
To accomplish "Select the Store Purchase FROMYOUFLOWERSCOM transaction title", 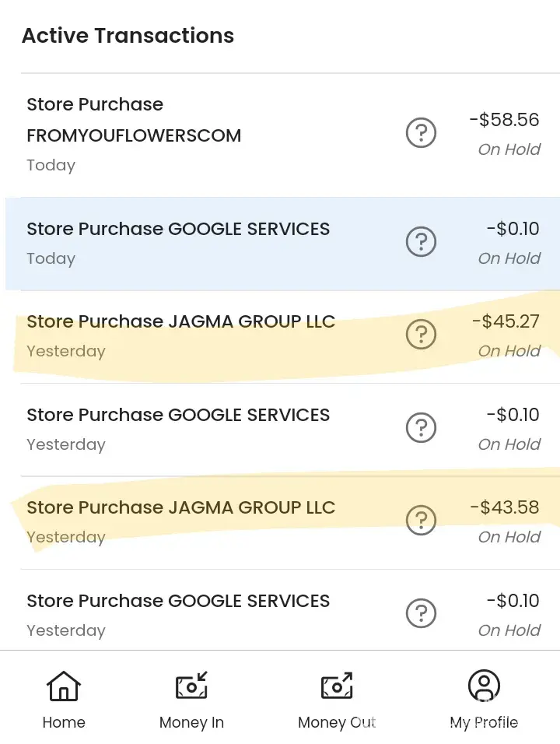I will pos(134,120).
